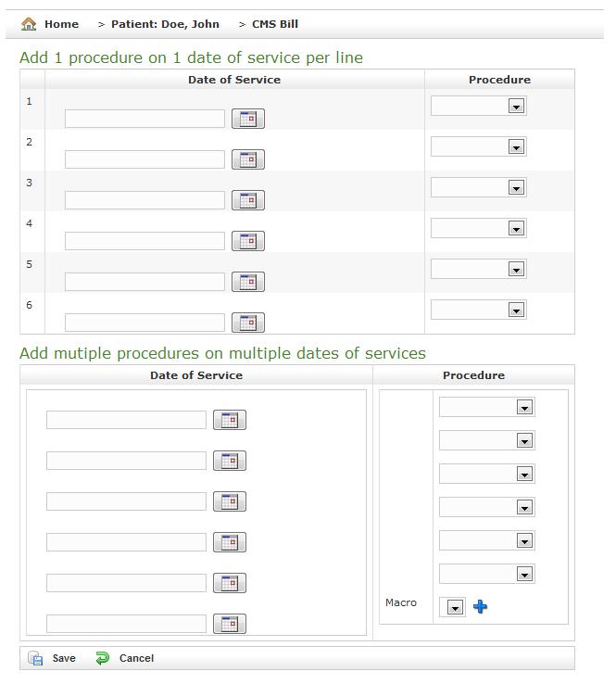616x684 pixels.
Task: Focus third date field in multiple-dates section
Action: 126,501
